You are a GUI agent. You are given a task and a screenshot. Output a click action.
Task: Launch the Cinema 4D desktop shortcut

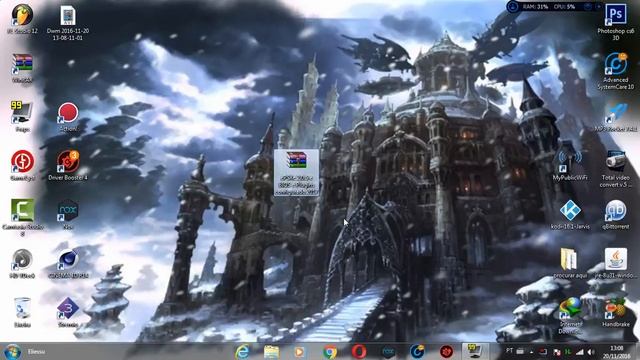[x=68, y=263]
